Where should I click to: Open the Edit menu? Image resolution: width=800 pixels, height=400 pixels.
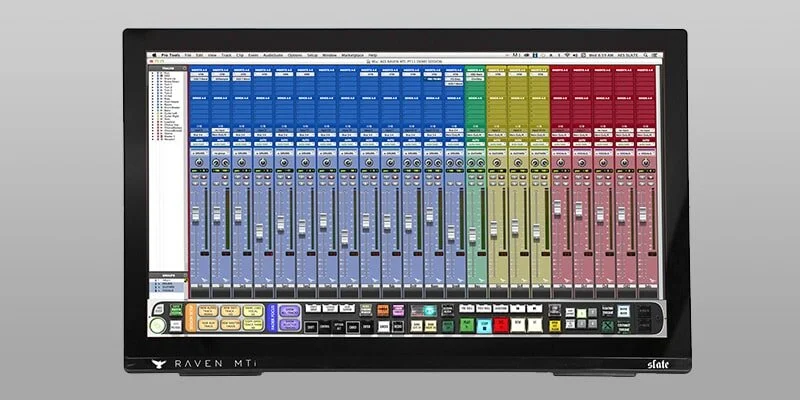(200, 55)
